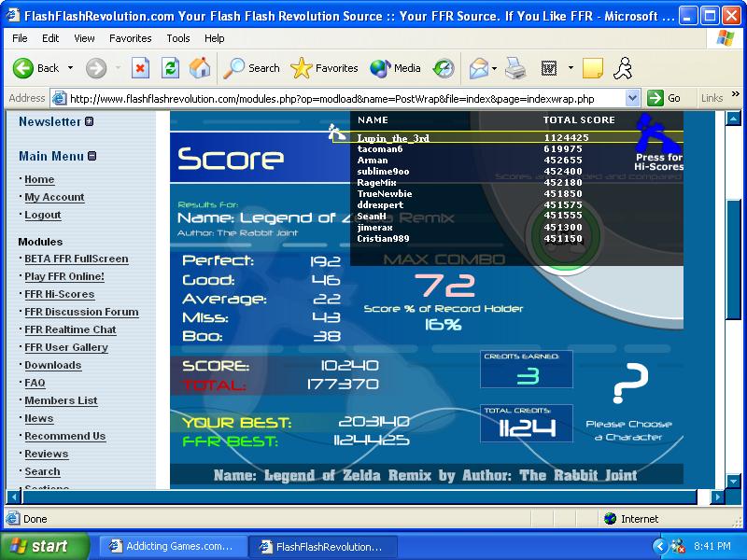Open the Back history dropdown arrow
The image size is (747, 560).
click(x=71, y=68)
